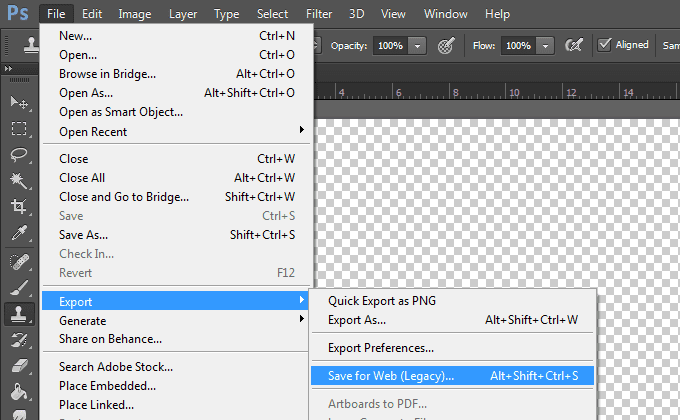The image size is (680, 420).
Task: Enable the airbrush build-up icon beside Flow
Action: 575,45
